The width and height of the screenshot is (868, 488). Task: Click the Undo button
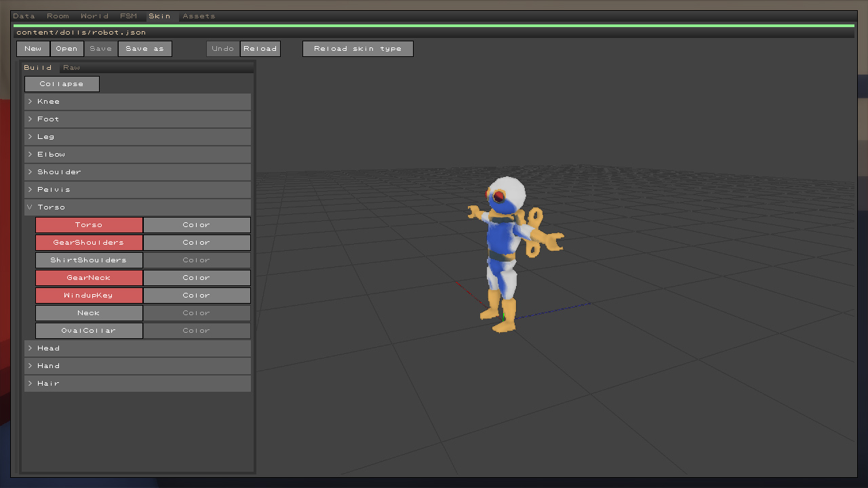223,49
